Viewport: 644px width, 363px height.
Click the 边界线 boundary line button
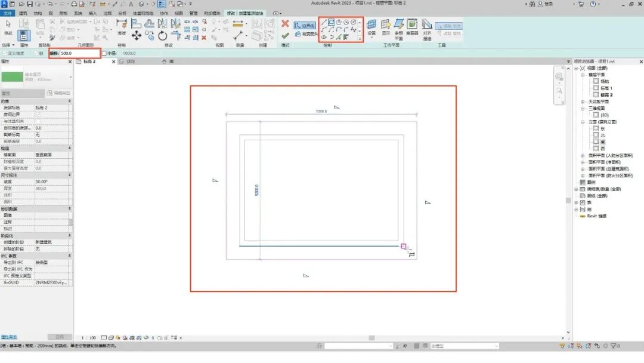click(305, 26)
